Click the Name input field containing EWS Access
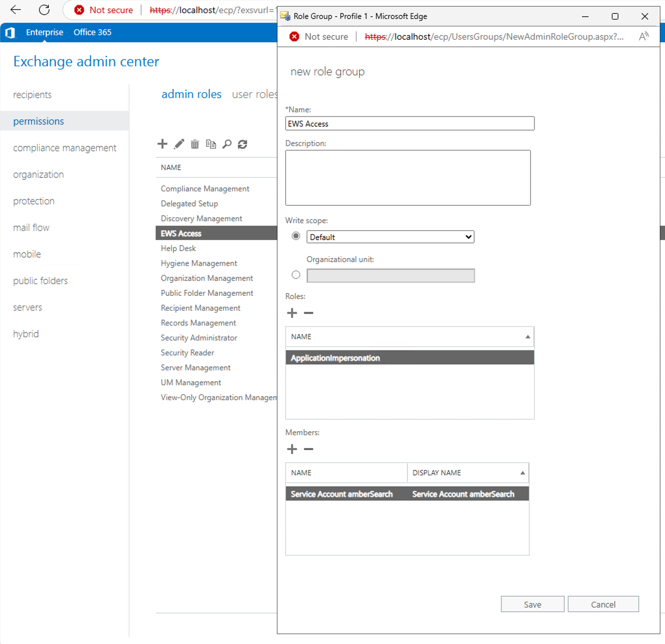The height and width of the screenshot is (644, 665). pos(410,123)
